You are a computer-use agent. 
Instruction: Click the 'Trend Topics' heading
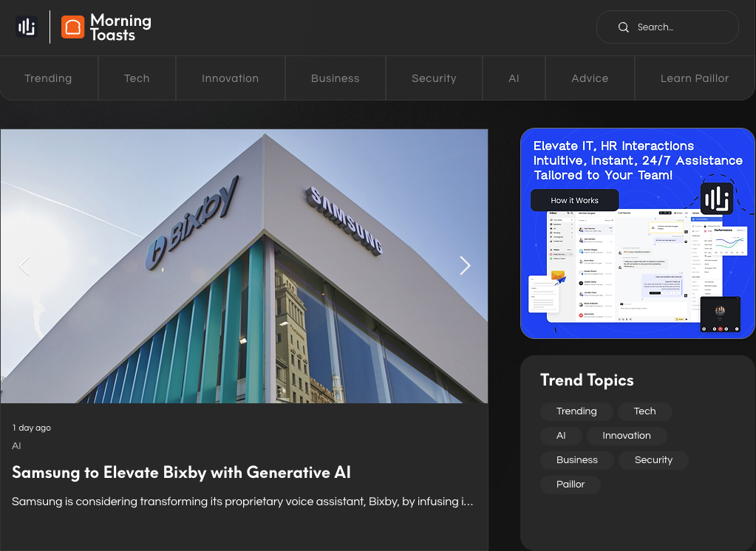(x=587, y=380)
